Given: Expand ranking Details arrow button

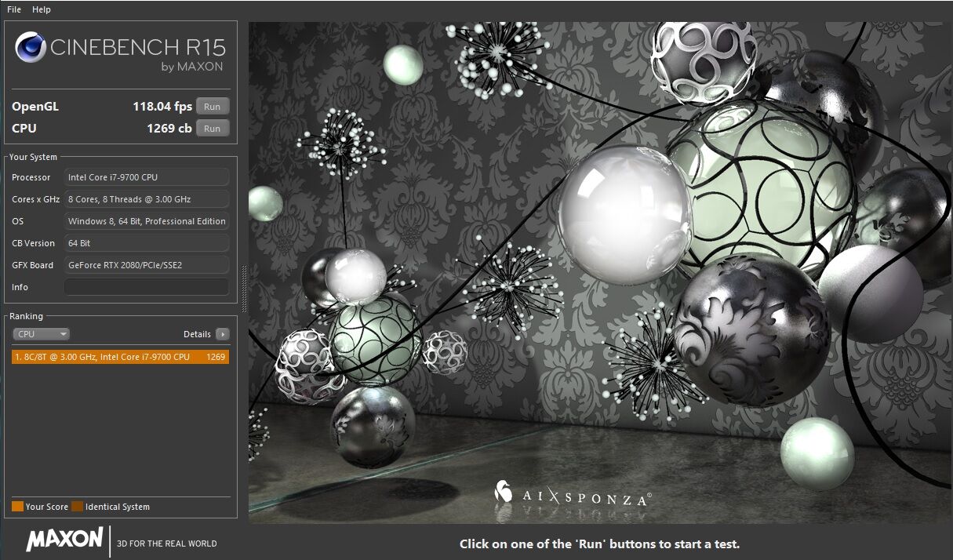Looking at the screenshot, I should [223, 334].
